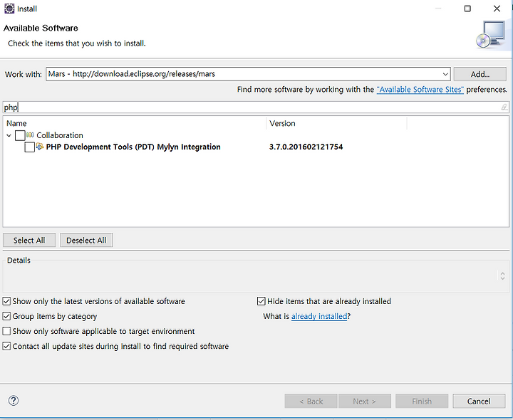
Task: Click the help question mark icon
Action: (x=14, y=400)
